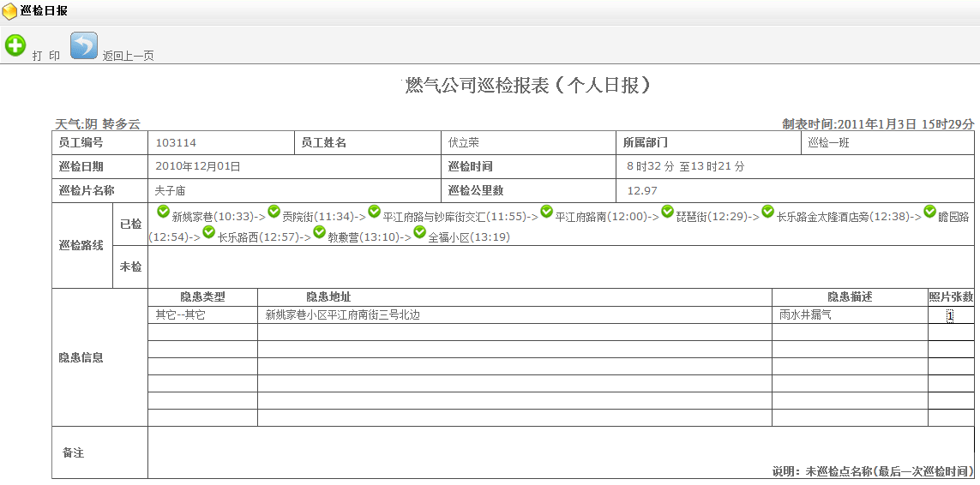Select employee name 伏立荣

click(464, 142)
